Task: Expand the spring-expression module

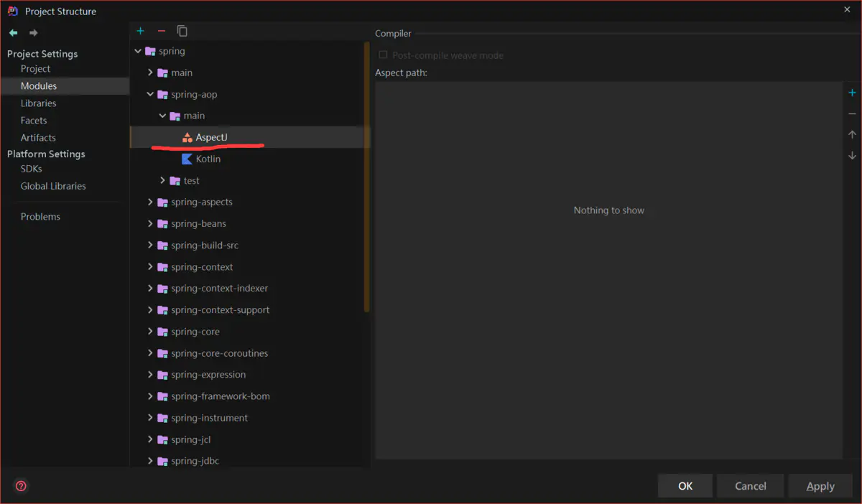Action: click(150, 374)
